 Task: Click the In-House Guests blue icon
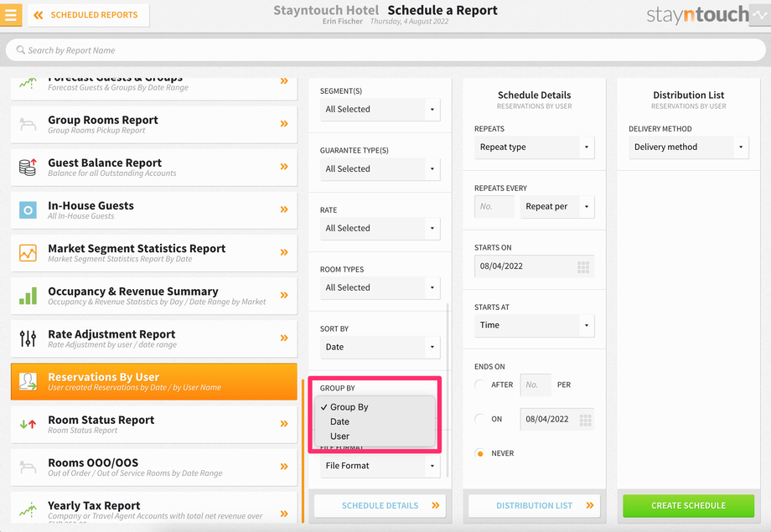(28, 210)
